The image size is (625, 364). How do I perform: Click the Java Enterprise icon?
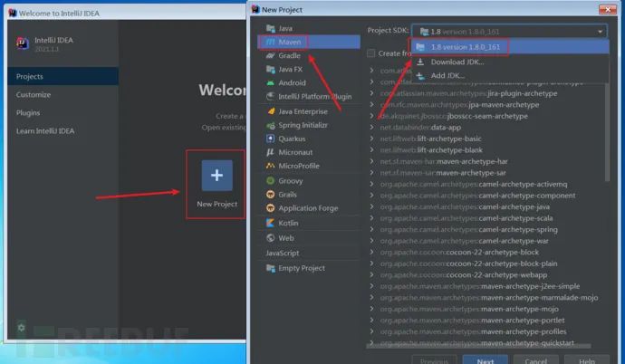coord(271,111)
